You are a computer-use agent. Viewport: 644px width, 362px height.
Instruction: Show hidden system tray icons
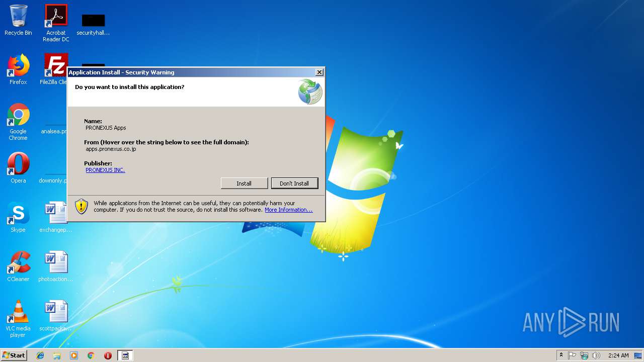coord(561,355)
